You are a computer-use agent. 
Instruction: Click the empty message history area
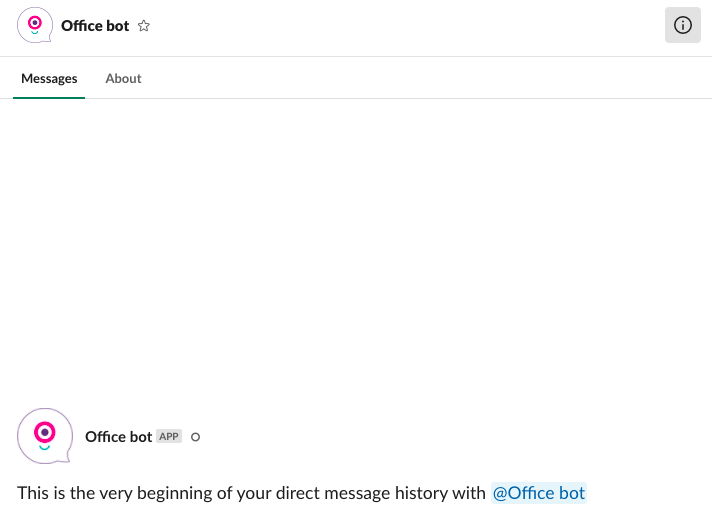356,250
